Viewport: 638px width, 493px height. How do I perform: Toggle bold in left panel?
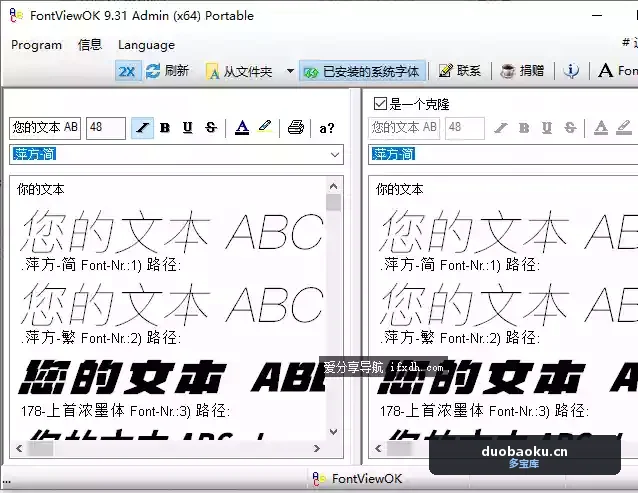click(165, 128)
